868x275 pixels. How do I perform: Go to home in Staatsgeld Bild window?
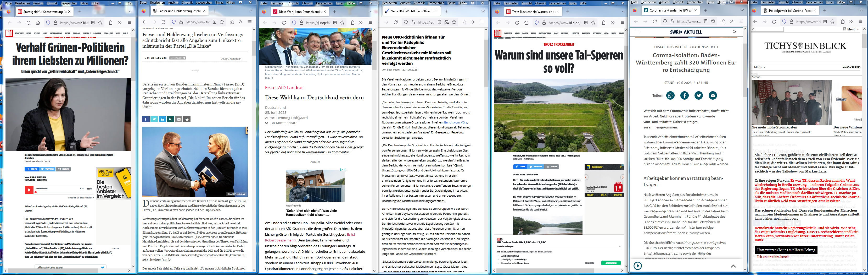38,23
